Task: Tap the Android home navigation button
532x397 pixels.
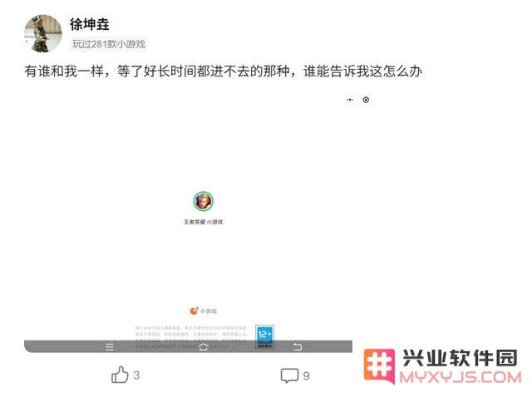Action: tap(203, 347)
